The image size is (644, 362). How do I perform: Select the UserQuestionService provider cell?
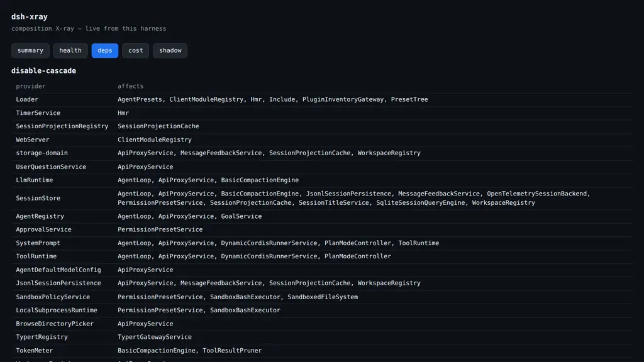51,167
